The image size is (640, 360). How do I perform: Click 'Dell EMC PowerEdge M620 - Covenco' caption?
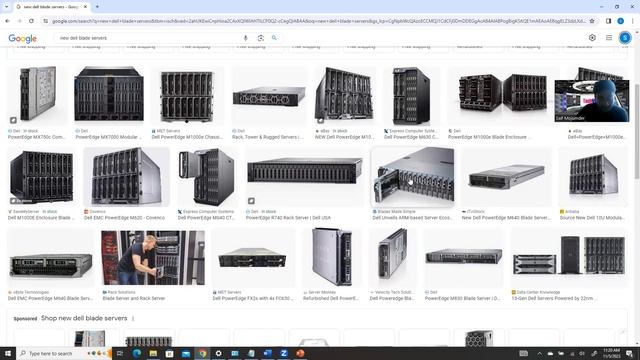(x=124, y=218)
